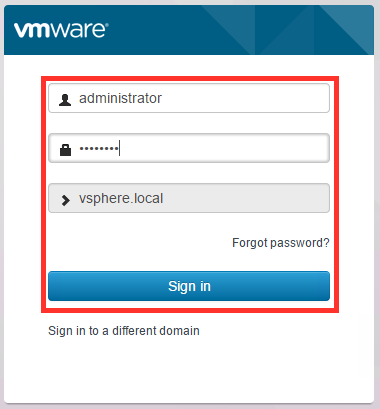Click the blue Sign in button
380x409 pixels.
pyautogui.click(x=189, y=286)
